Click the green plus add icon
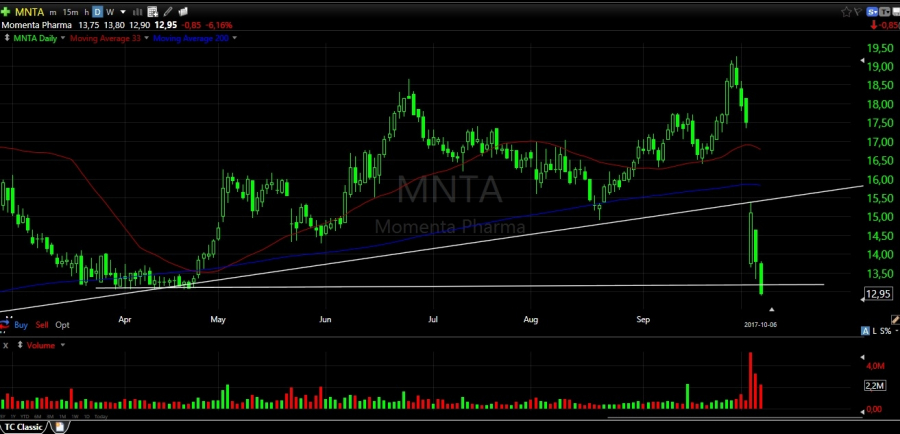This screenshot has width=900, height=434. click(x=6, y=11)
